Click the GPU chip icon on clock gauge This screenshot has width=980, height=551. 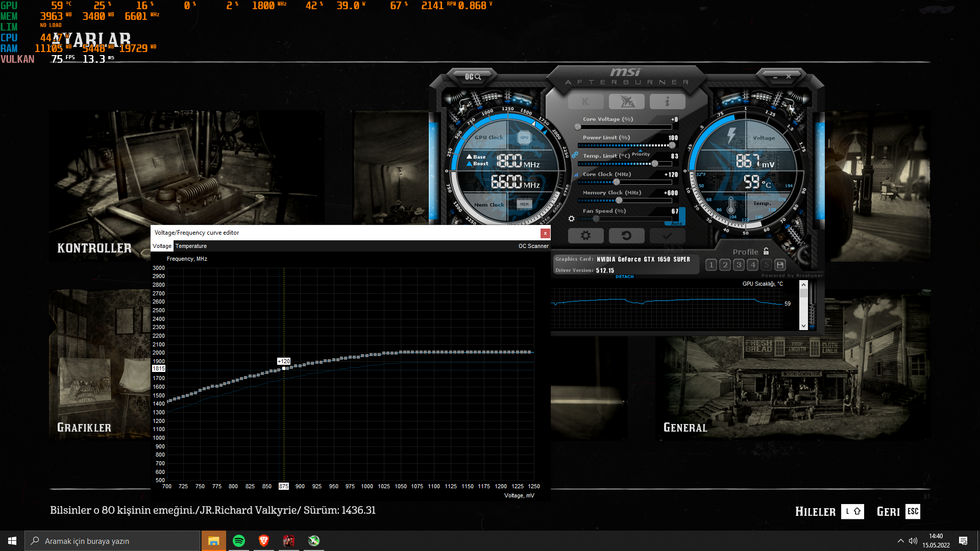coord(524,137)
